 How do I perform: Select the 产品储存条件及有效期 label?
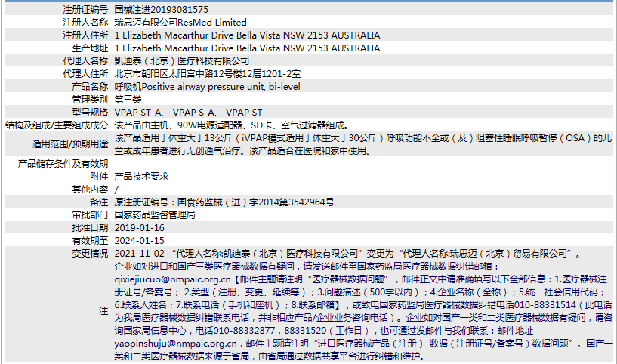(x=63, y=164)
